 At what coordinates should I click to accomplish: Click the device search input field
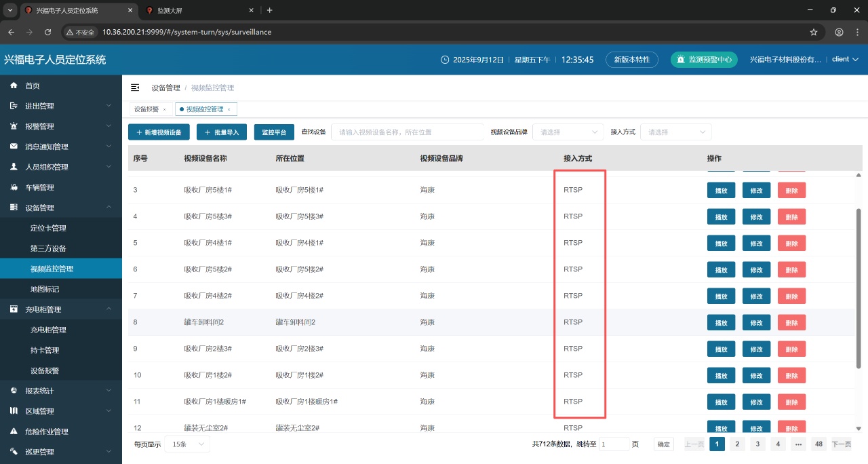tap(408, 132)
